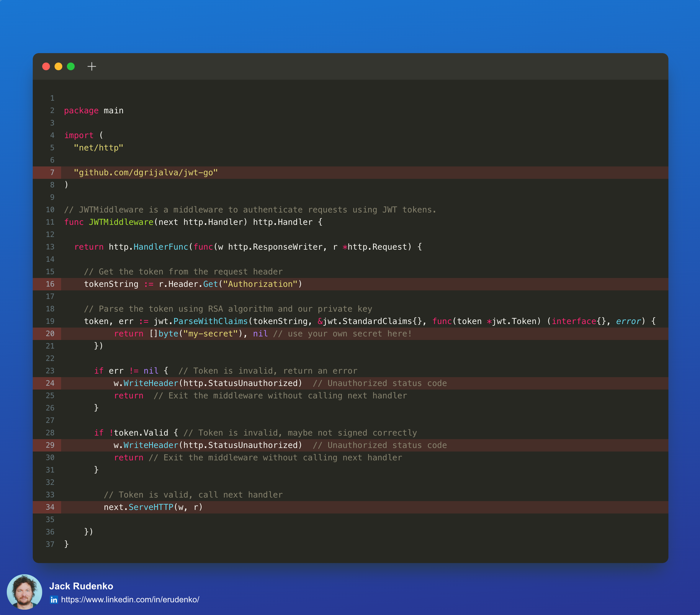The width and height of the screenshot is (700, 615).
Task: Click line number 24 in the gutter
Action: coord(50,384)
